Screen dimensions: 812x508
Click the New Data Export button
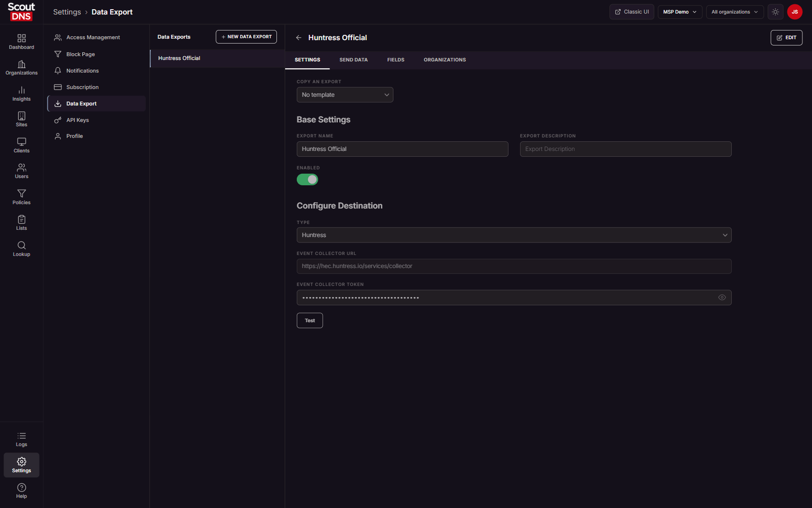click(246, 37)
